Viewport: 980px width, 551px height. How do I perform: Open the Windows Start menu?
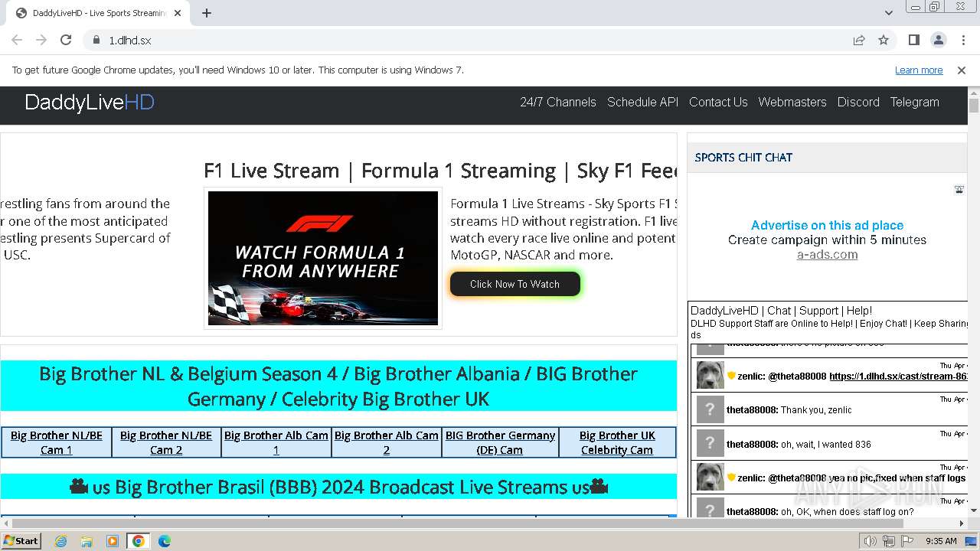tap(21, 540)
